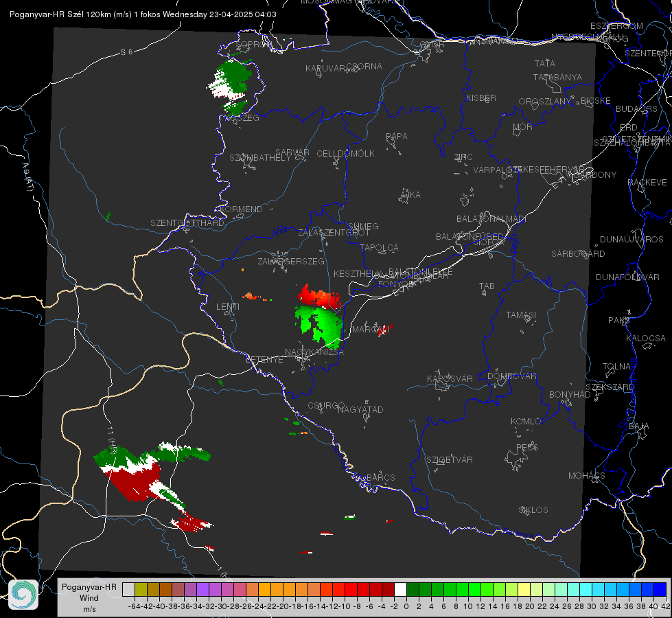
Task: Click the BICSKE city label
Action: (x=596, y=101)
